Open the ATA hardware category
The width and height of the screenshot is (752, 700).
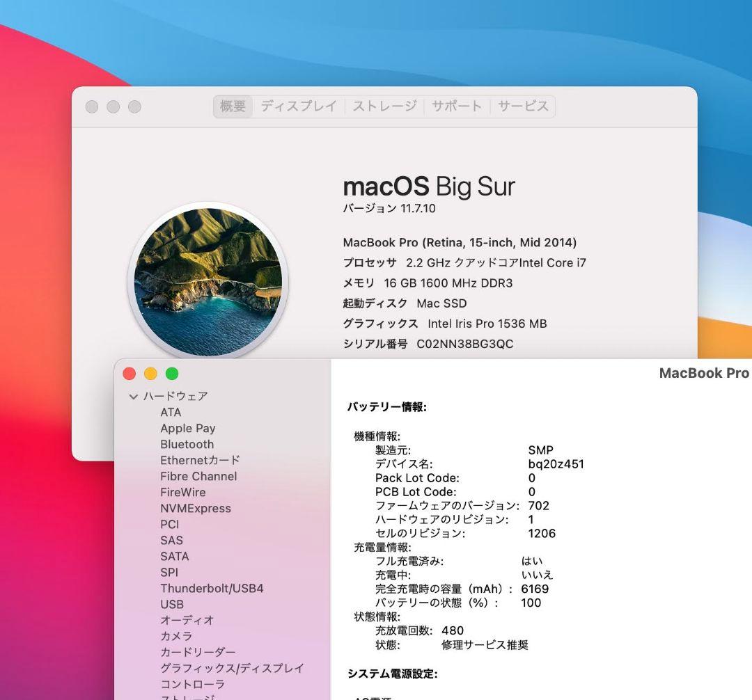(171, 412)
